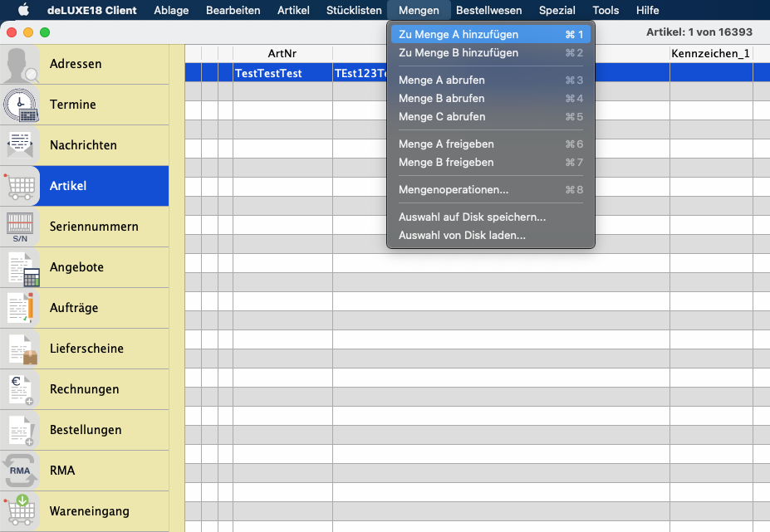Open the Apple system menu

coord(23,11)
